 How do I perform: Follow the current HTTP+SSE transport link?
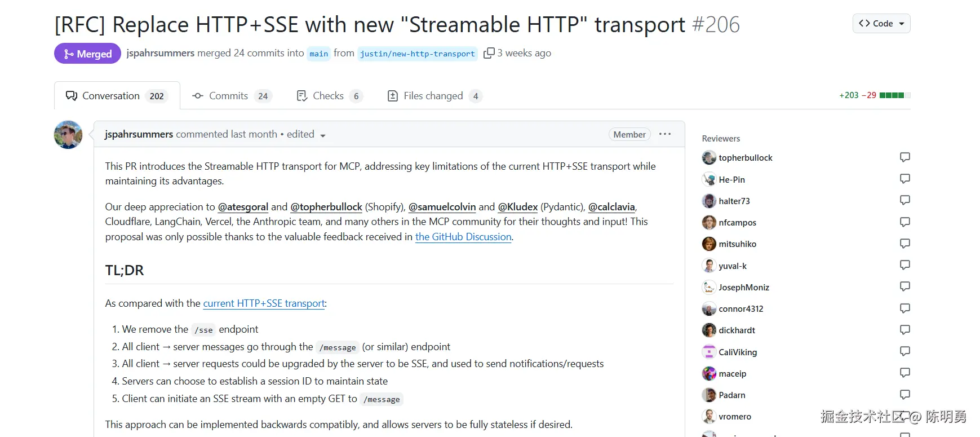264,303
